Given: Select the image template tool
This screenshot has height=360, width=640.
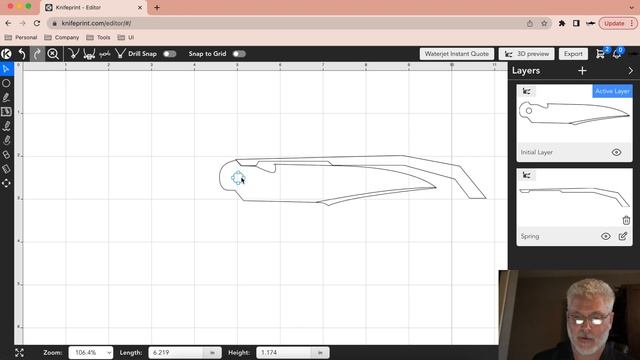Looking at the screenshot, I should [x=6, y=111].
